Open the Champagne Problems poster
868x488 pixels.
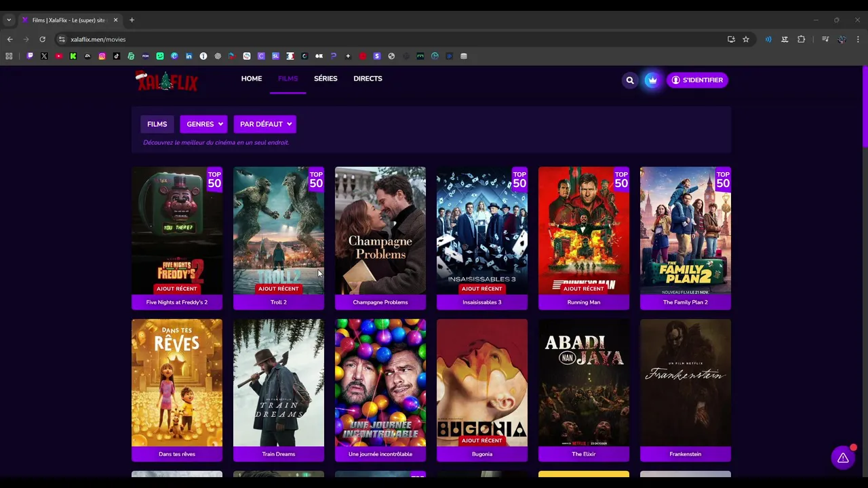380,230
